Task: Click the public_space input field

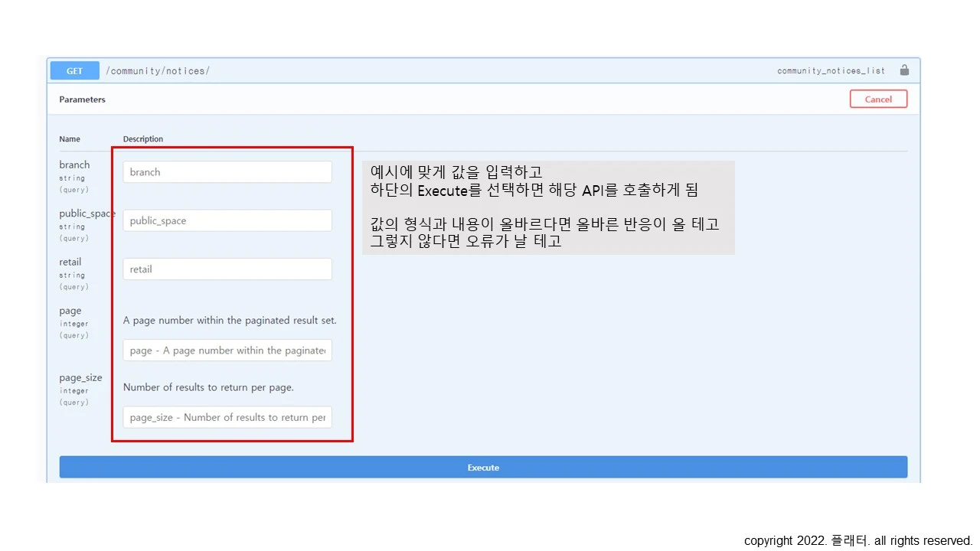Action: click(x=227, y=220)
